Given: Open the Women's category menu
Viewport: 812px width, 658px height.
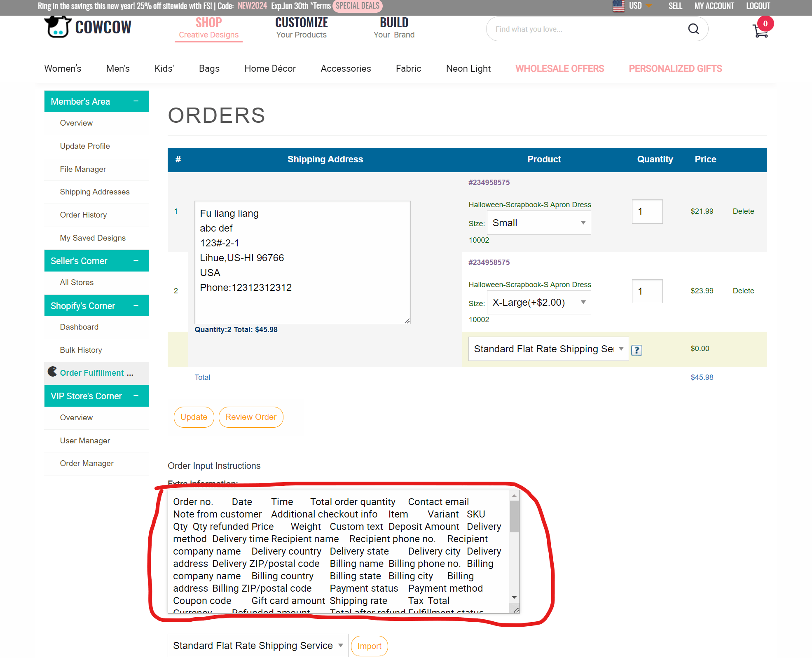Looking at the screenshot, I should pyautogui.click(x=63, y=69).
